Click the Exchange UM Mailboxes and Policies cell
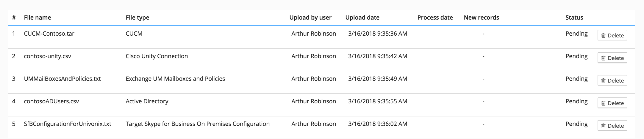This screenshot has height=139, width=644. 175,79
